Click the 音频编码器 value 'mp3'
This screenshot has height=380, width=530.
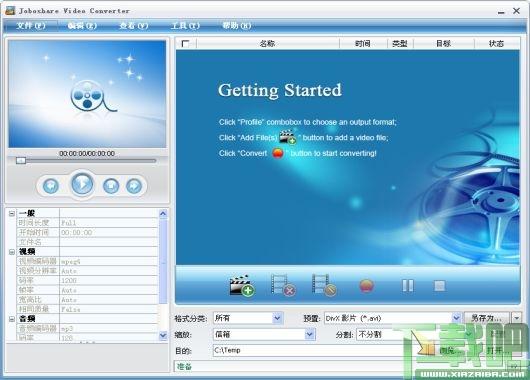[67, 328]
